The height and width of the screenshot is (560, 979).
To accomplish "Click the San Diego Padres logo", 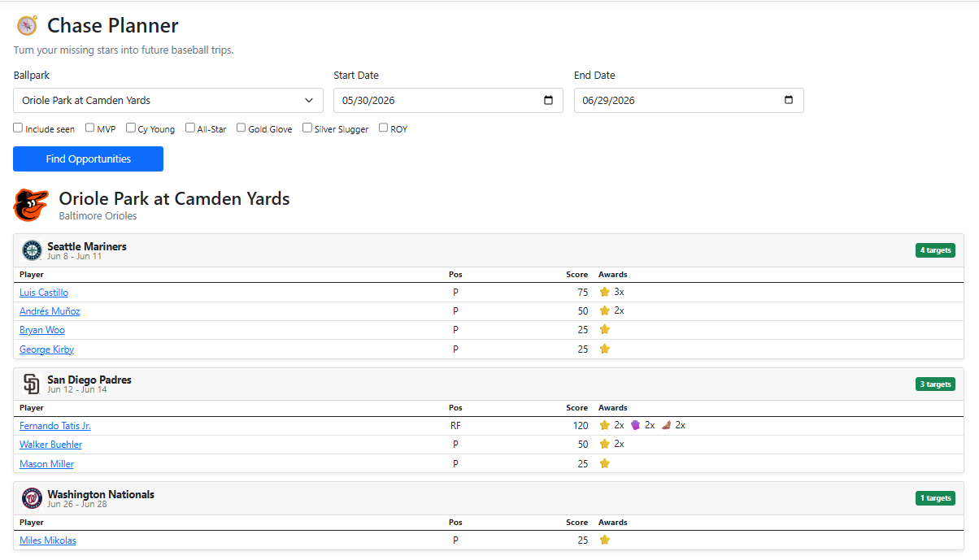I will [32, 384].
